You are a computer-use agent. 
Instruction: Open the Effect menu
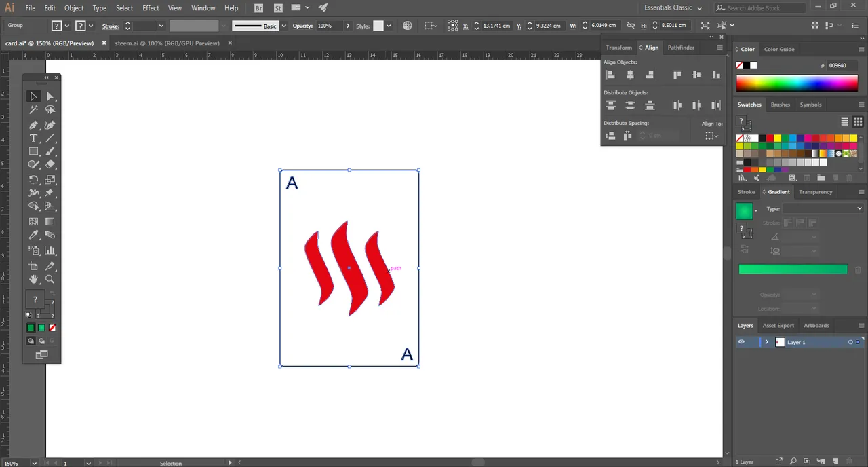[x=151, y=8]
